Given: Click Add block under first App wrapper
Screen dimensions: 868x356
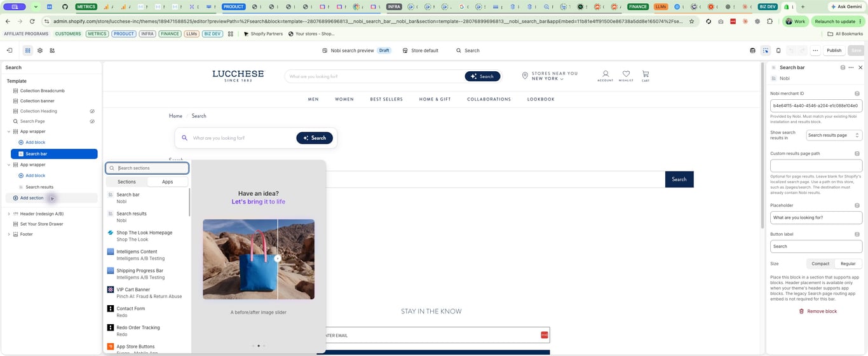Looking at the screenshot, I should tap(35, 142).
